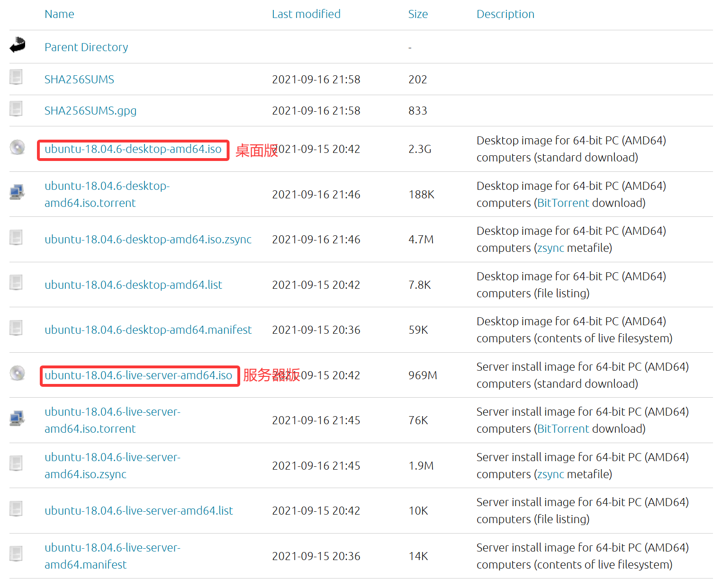Click date 2021-09-16 21:46 of desktop torrent row
The width and height of the screenshot is (722, 588).
pos(316,195)
